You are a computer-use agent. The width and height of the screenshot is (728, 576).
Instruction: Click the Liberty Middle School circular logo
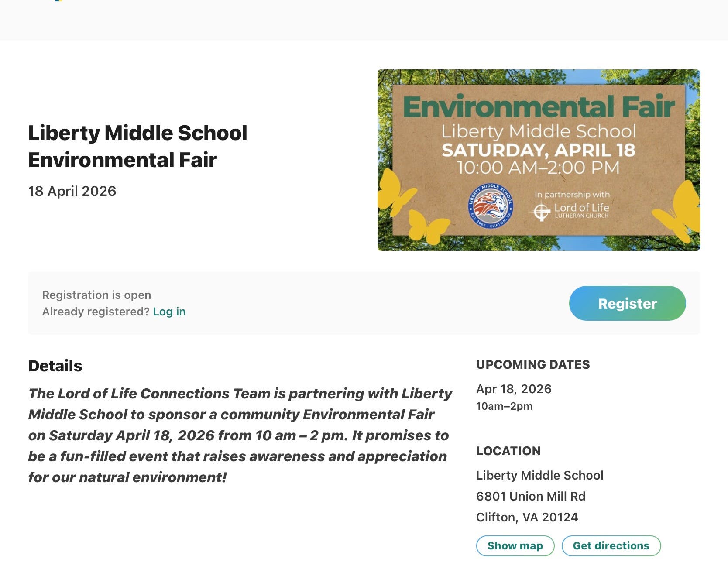click(x=491, y=206)
